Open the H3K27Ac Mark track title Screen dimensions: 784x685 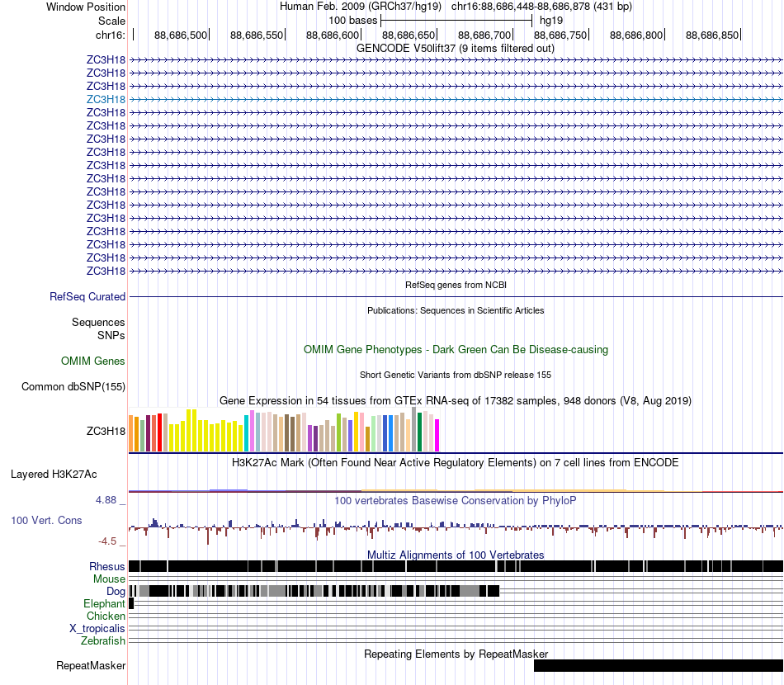pyautogui.click(x=455, y=462)
